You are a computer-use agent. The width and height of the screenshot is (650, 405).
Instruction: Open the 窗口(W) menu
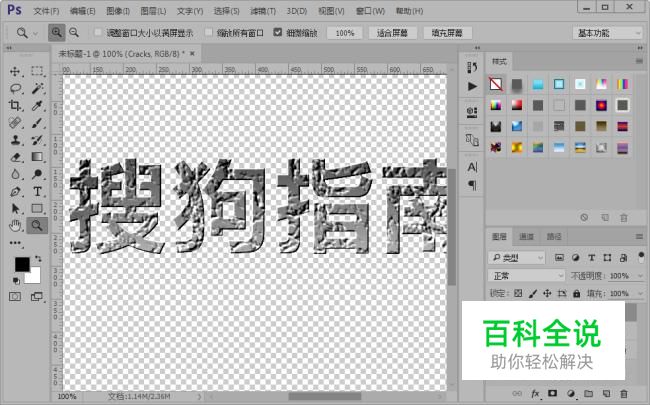click(370, 11)
